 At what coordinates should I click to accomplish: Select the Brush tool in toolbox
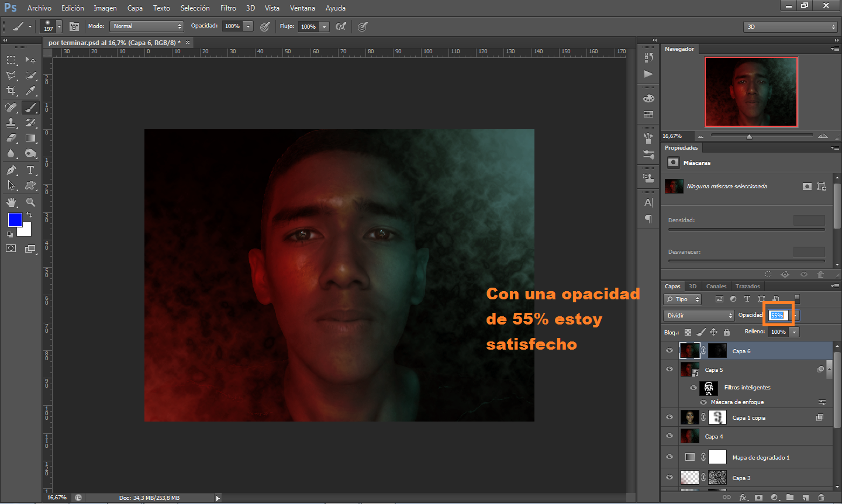pyautogui.click(x=30, y=108)
